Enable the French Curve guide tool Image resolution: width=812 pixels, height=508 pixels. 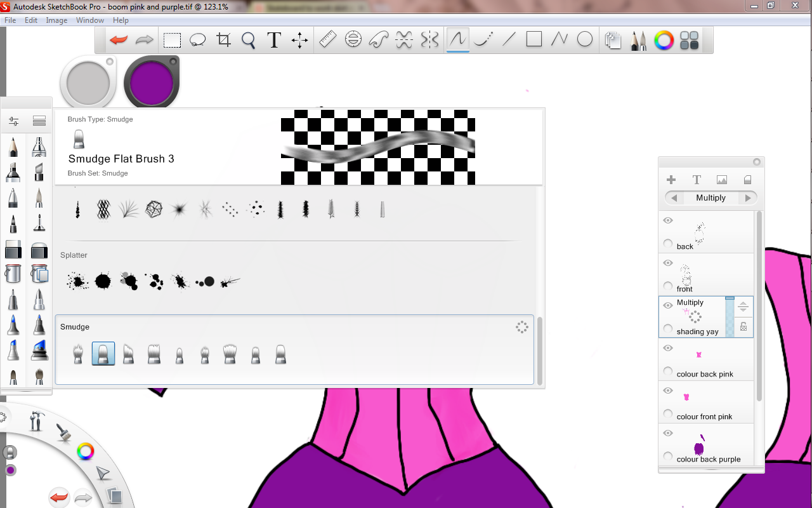[x=379, y=40]
